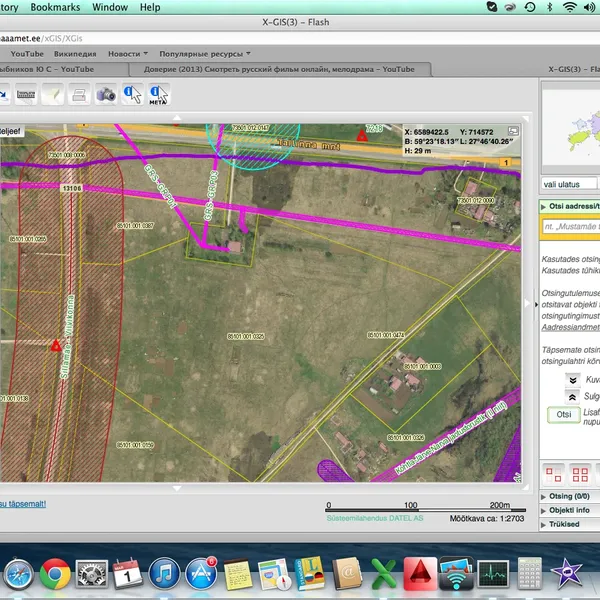Launch iTunes from the Dock
The height and width of the screenshot is (600, 600).
coord(164,574)
